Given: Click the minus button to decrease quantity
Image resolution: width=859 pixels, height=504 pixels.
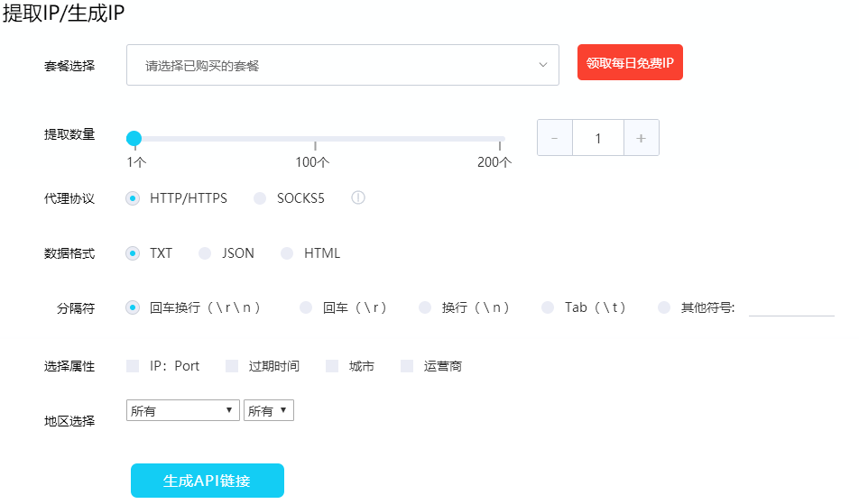Looking at the screenshot, I should (554, 138).
